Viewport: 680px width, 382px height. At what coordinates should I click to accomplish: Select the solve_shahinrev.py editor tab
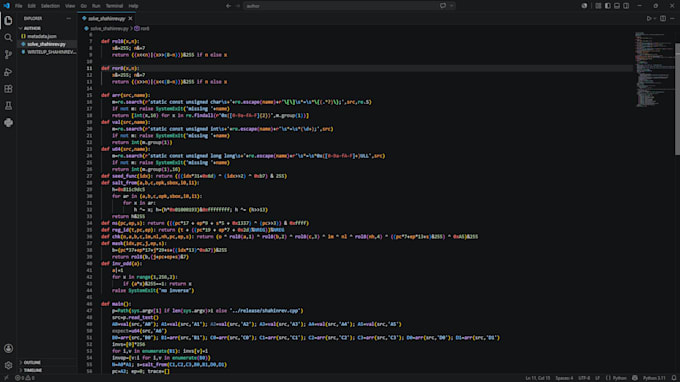tap(107, 19)
